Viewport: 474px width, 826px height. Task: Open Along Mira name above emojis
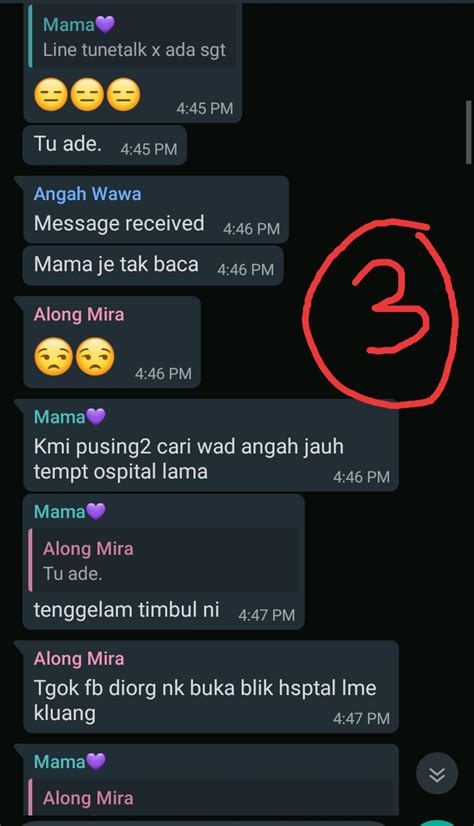tap(79, 314)
